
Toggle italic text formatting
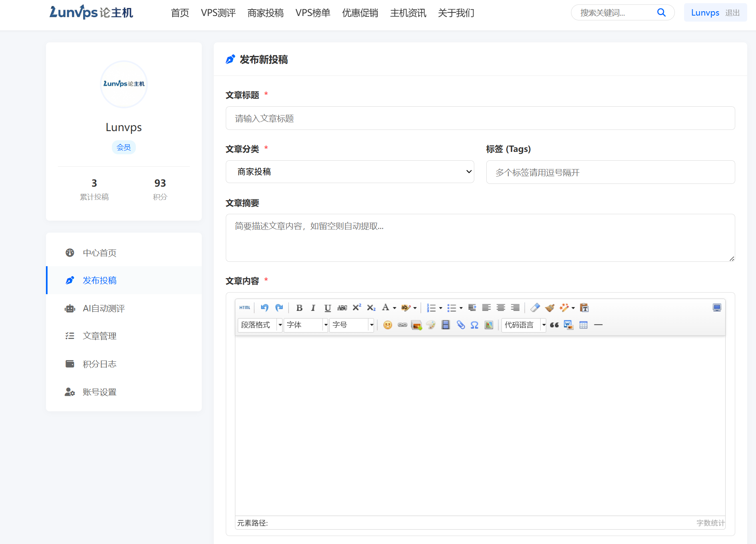tap(313, 308)
